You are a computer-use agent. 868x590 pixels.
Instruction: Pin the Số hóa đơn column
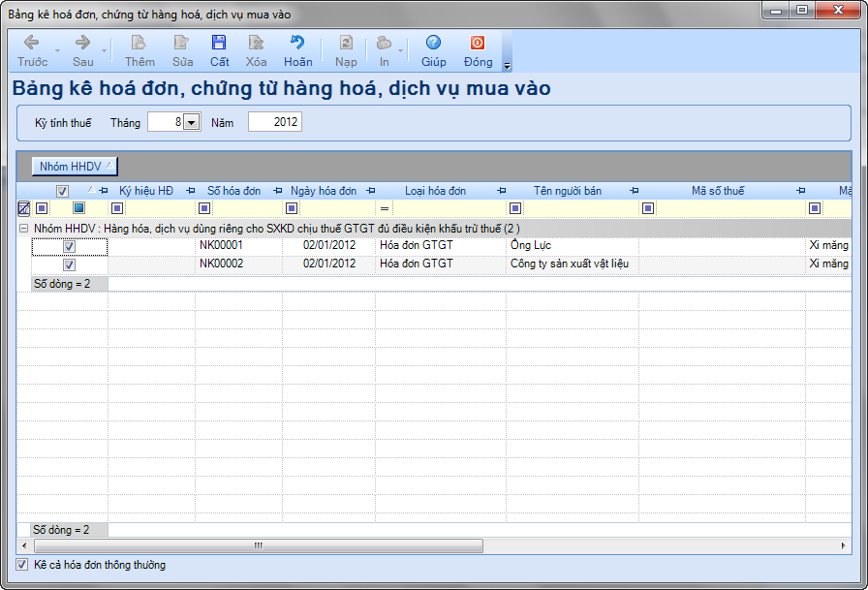[277, 191]
